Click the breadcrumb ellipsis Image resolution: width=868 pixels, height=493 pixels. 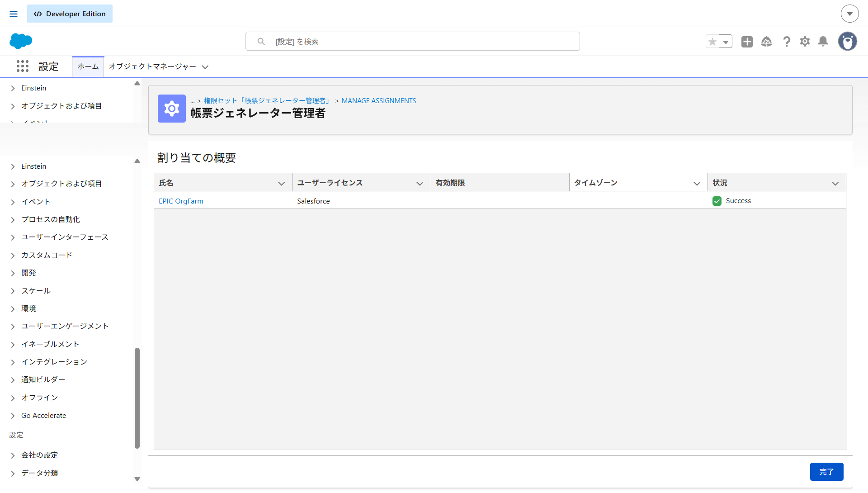193,101
